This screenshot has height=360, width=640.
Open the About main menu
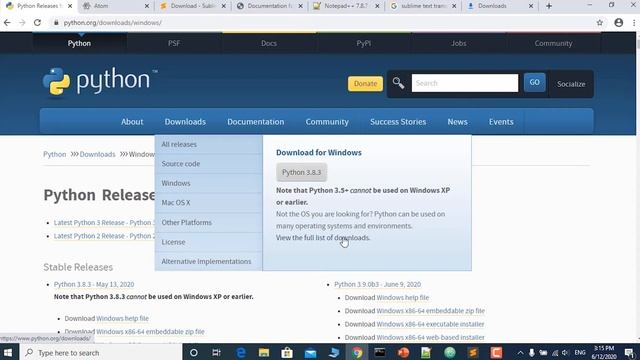coord(132,122)
